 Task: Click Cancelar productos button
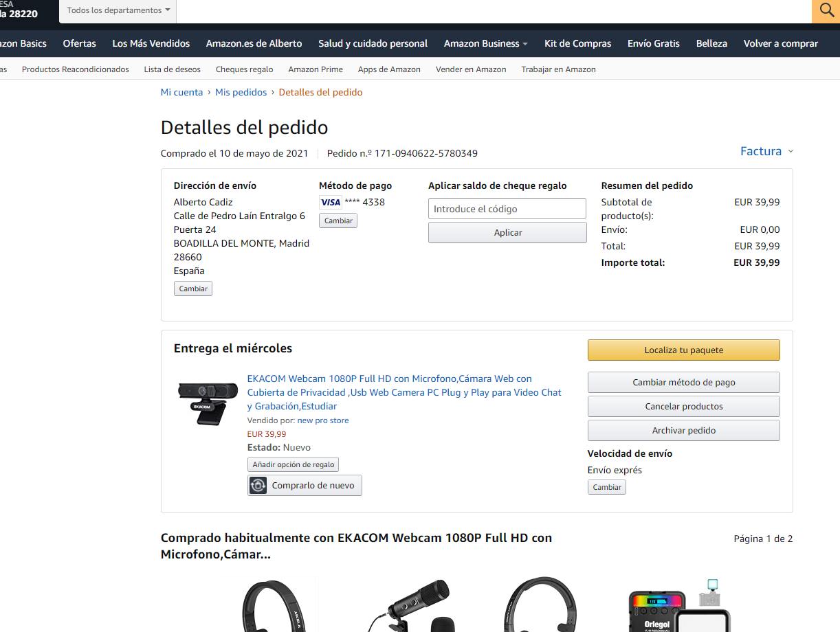pyautogui.click(x=683, y=406)
